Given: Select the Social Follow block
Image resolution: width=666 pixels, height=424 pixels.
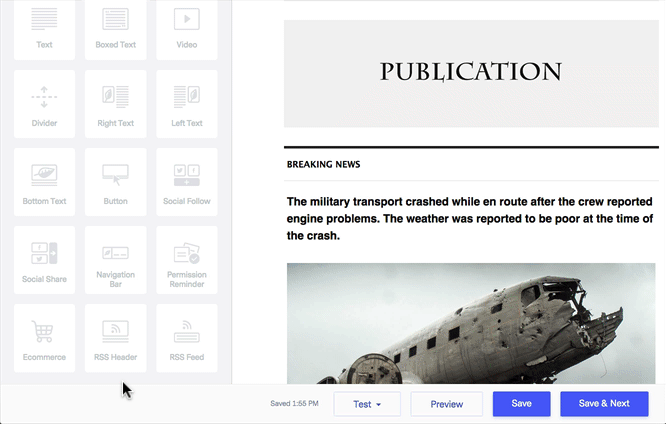Looking at the screenshot, I should pyautogui.click(x=187, y=182).
